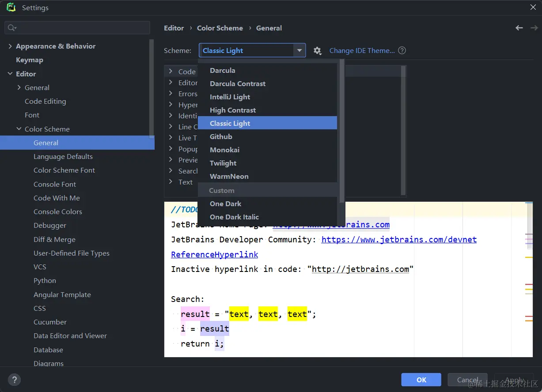Screen dimensions: 542x392
Task: Open the Change IDE Theme link
Action: pos(362,50)
